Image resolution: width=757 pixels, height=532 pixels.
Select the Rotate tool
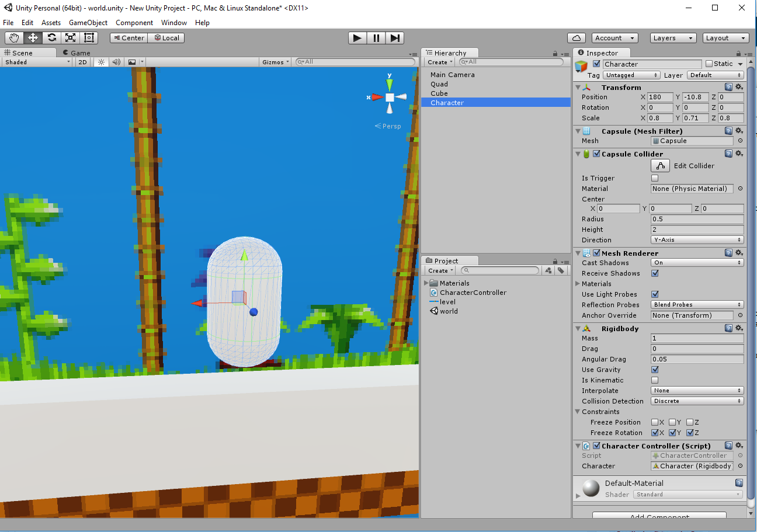(51, 38)
